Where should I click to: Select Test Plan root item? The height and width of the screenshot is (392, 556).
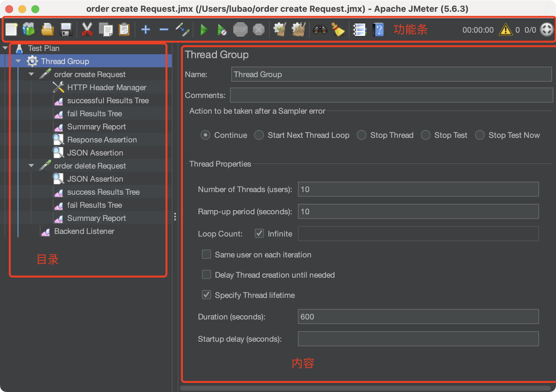point(43,48)
